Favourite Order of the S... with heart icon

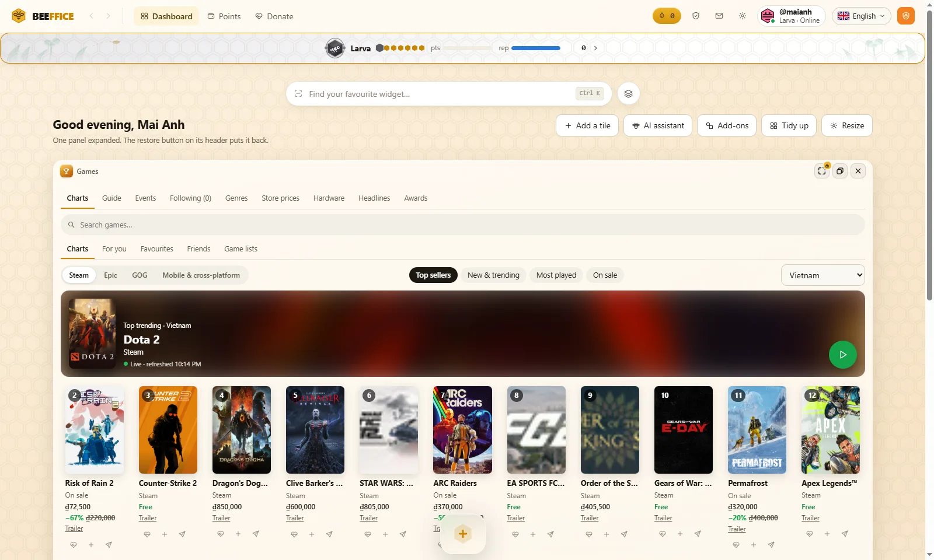(x=589, y=534)
